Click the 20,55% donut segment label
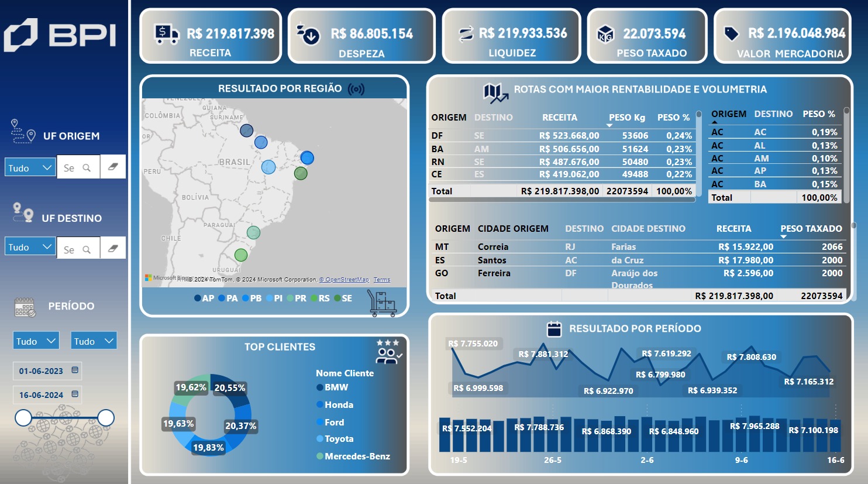The image size is (868, 484). click(x=230, y=388)
